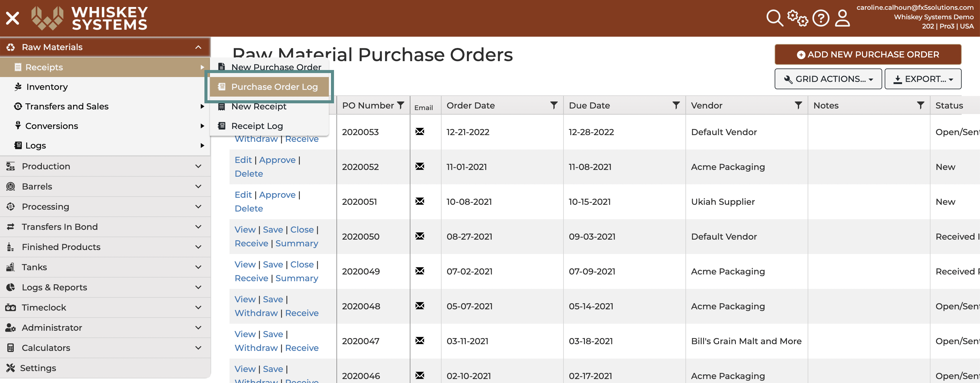Expand the Finished Products section
The height and width of the screenshot is (383, 980).
(x=105, y=247)
